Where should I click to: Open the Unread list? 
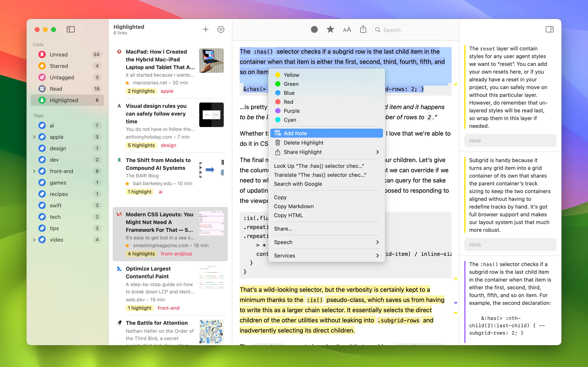59,54
